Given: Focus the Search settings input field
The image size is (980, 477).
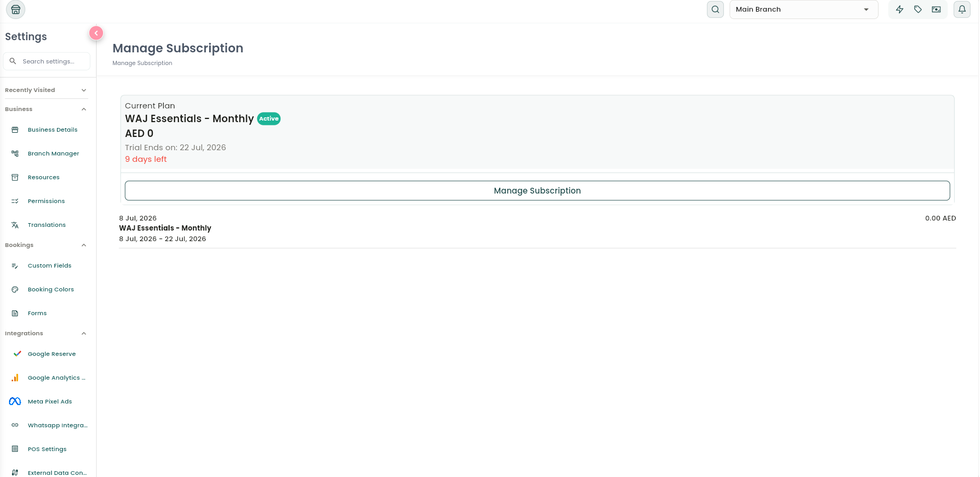Looking at the screenshot, I should pyautogui.click(x=47, y=61).
